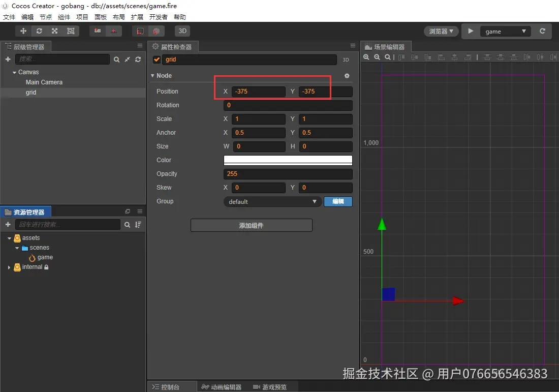Toggle local coordinate mode
The height and width of the screenshot is (392, 559).
click(140, 31)
